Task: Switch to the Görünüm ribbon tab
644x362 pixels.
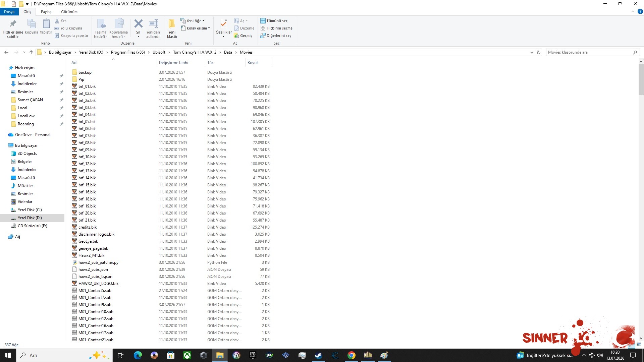Action: tap(69, 12)
